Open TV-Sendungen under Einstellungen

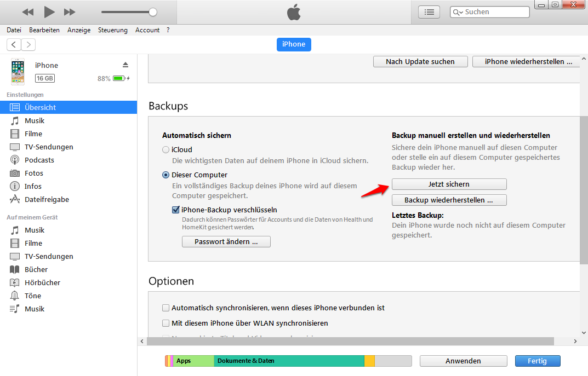point(68,147)
